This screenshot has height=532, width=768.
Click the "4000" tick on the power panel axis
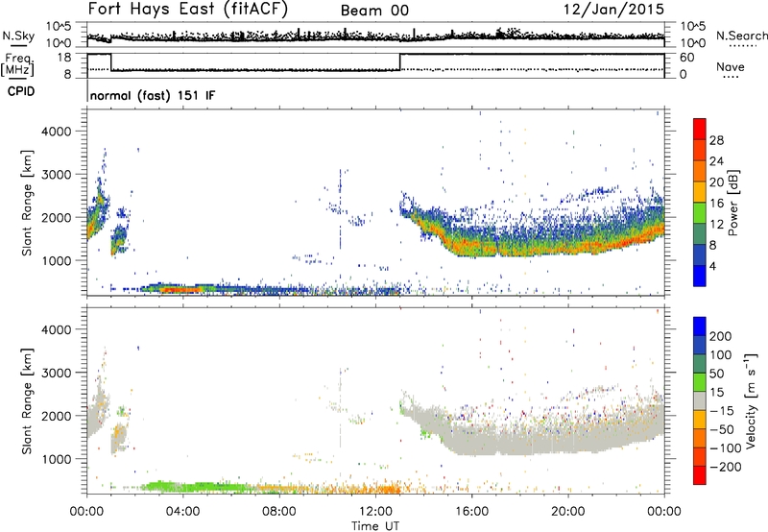57,132
